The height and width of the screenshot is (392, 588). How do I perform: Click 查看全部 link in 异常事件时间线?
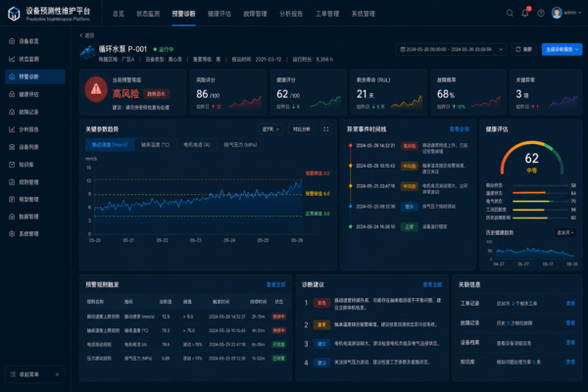coord(460,127)
